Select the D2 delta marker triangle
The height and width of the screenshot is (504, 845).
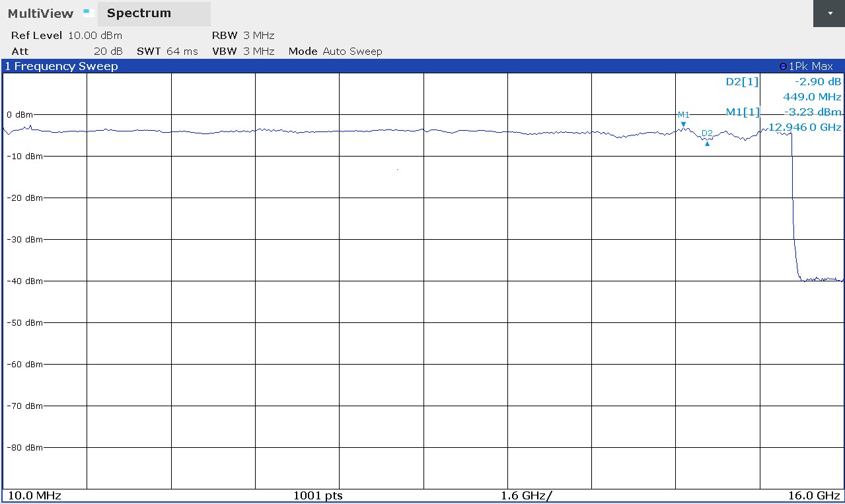click(707, 143)
